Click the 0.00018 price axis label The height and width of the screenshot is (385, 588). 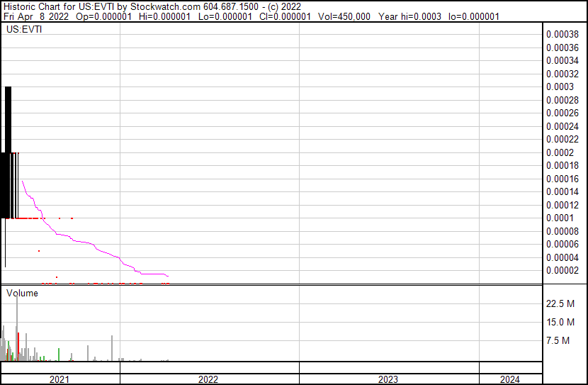(562, 165)
